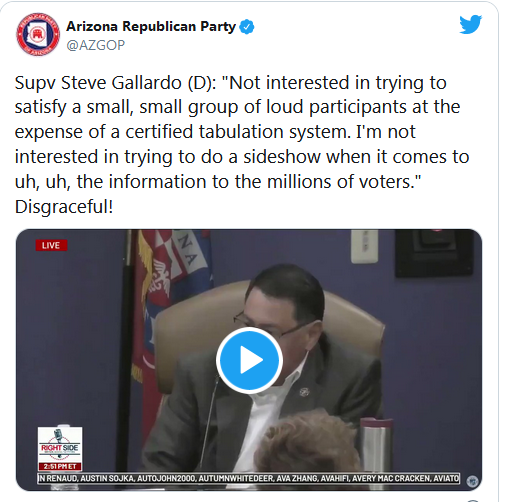Open the tweet by clicking the Gallardo quote text
This screenshot has height=502, width=515.
point(242,132)
